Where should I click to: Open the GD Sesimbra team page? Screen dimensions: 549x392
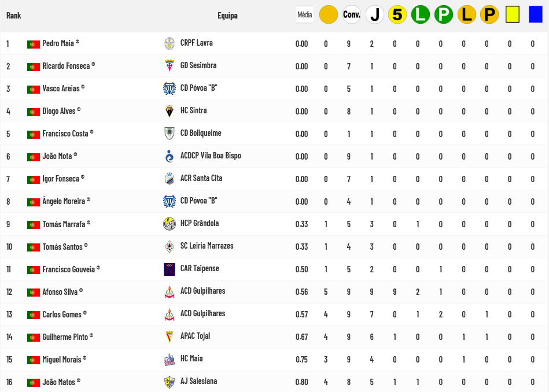(x=198, y=65)
